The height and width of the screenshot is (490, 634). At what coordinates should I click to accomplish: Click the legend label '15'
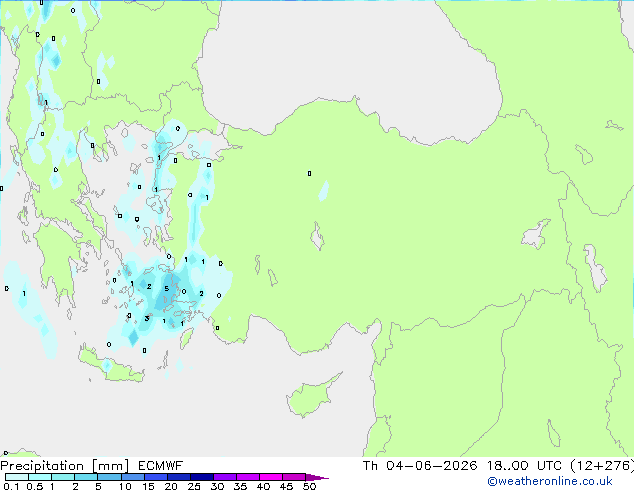tap(148, 486)
